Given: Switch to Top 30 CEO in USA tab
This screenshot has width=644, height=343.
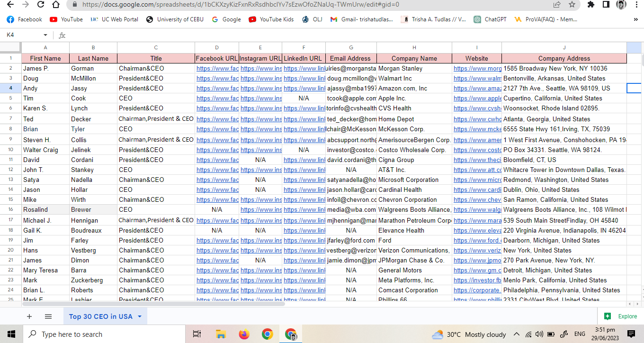Looking at the screenshot, I should [x=101, y=316].
